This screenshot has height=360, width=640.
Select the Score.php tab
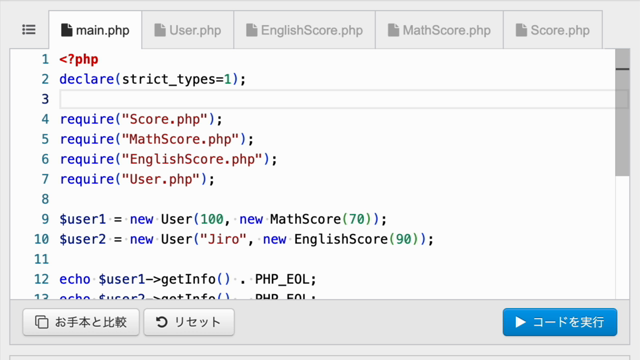(553, 30)
